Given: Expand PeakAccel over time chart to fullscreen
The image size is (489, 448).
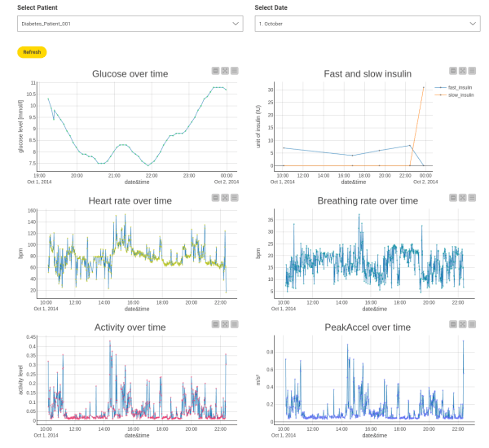Looking at the screenshot, I should [462, 324].
